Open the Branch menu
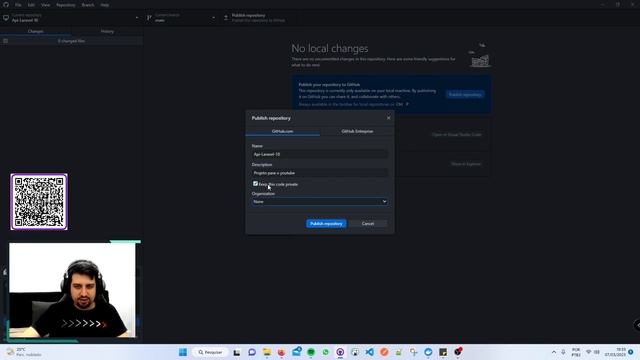This screenshot has height=360, width=640. pyautogui.click(x=88, y=5)
